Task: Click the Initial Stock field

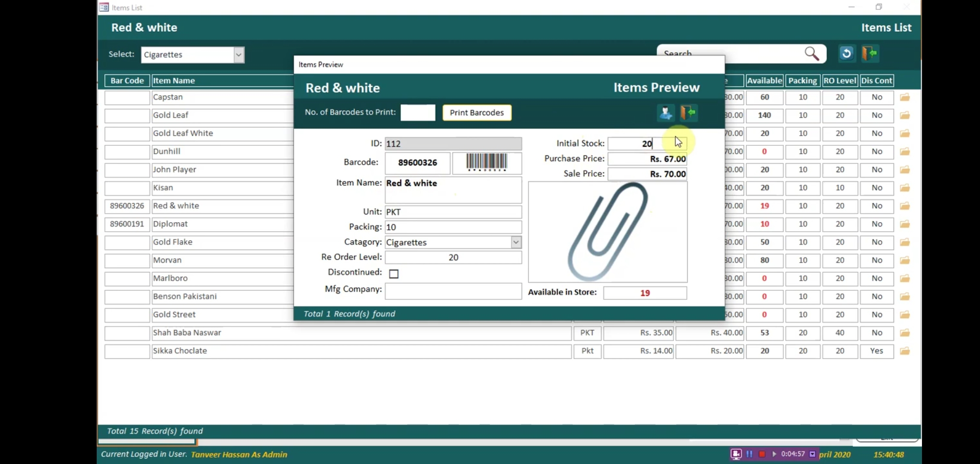Action: tap(647, 143)
